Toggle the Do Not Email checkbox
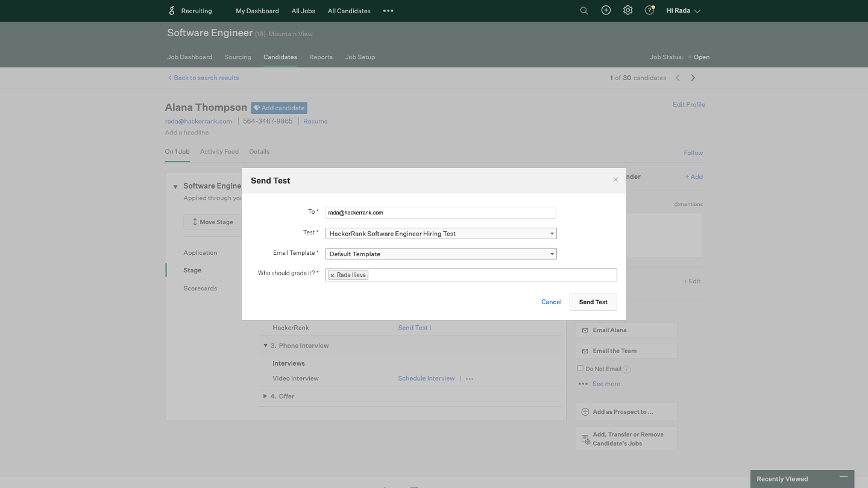This screenshot has height=488, width=868. pyautogui.click(x=580, y=368)
